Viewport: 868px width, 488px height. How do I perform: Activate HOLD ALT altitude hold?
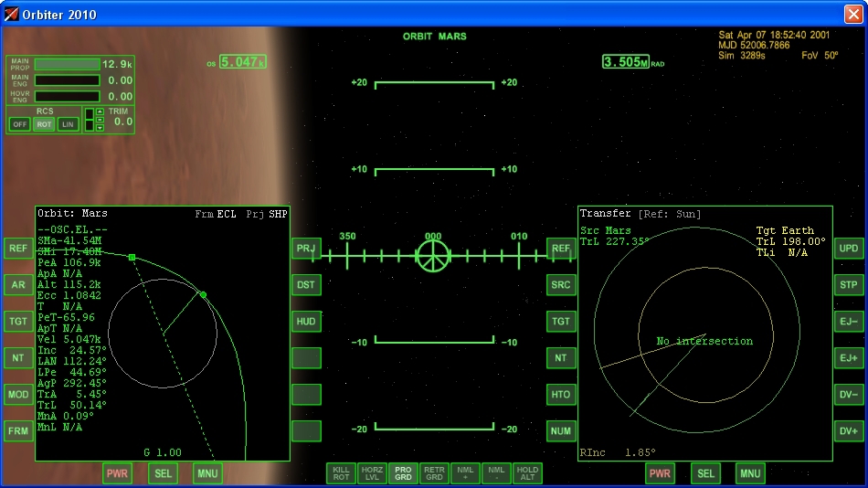pos(527,472)
